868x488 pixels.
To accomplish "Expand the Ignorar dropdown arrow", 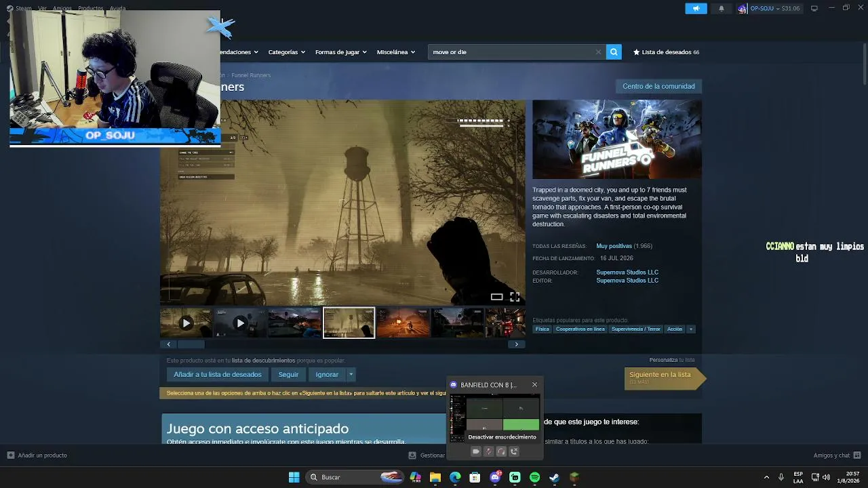I will pos(351,374).
